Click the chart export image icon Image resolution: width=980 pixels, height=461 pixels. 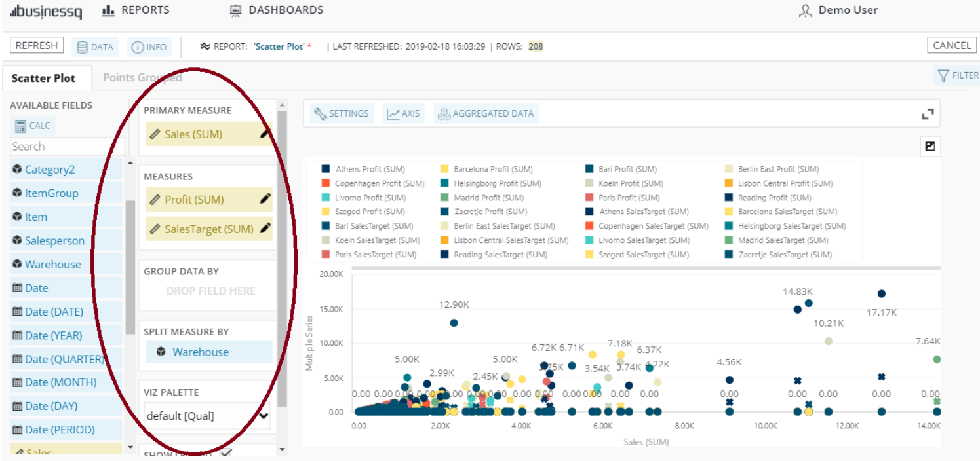[x=930, y=146]
